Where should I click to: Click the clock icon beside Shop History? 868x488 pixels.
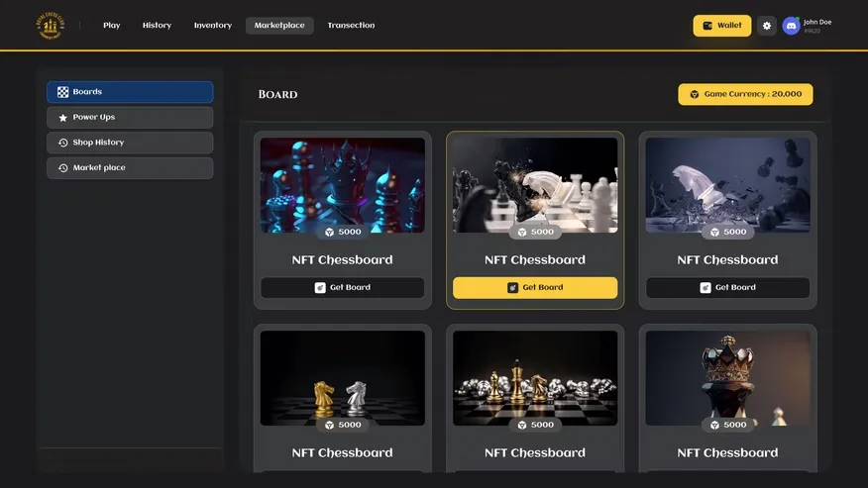pos(62,143)
